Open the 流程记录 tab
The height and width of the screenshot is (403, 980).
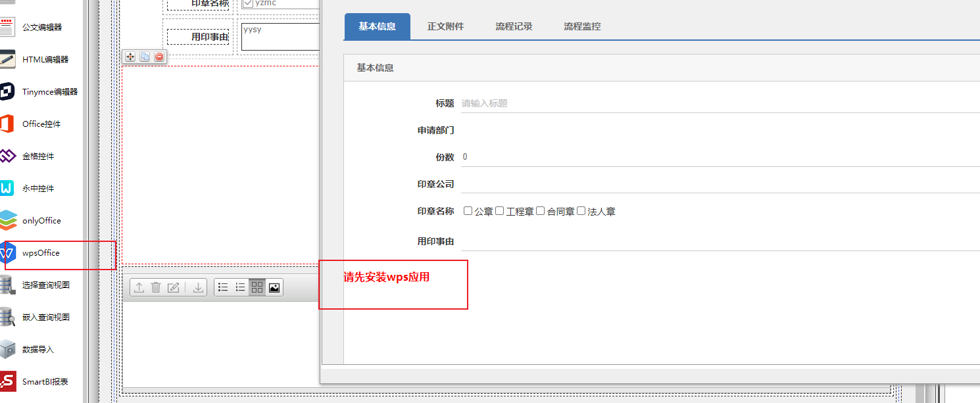coord(514,26)
